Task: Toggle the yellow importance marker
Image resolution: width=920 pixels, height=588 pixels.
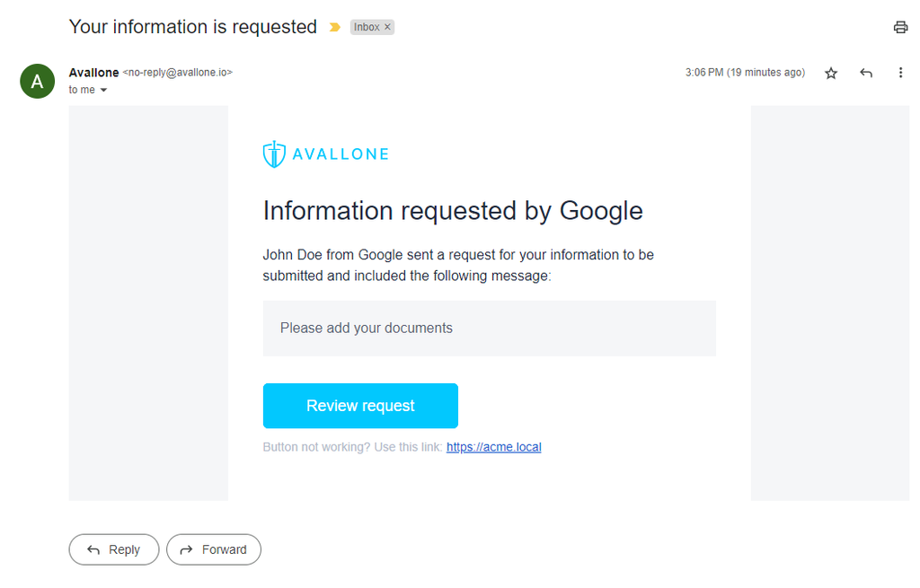Action: point(335,27)
